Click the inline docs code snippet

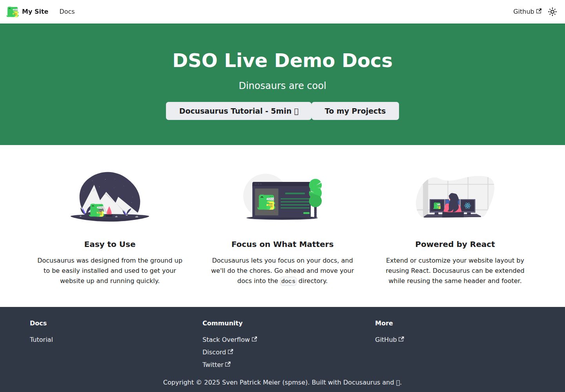point(288,281)
